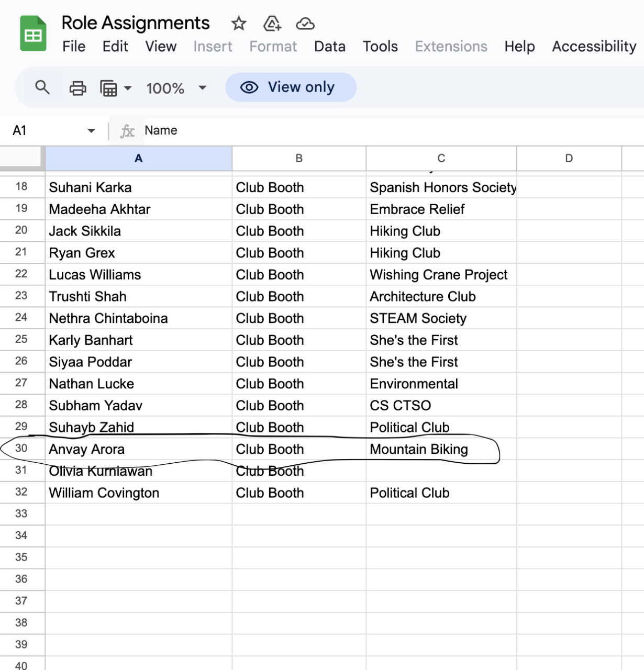Open the File menu

pyautogui.click(x=74, y=47)
